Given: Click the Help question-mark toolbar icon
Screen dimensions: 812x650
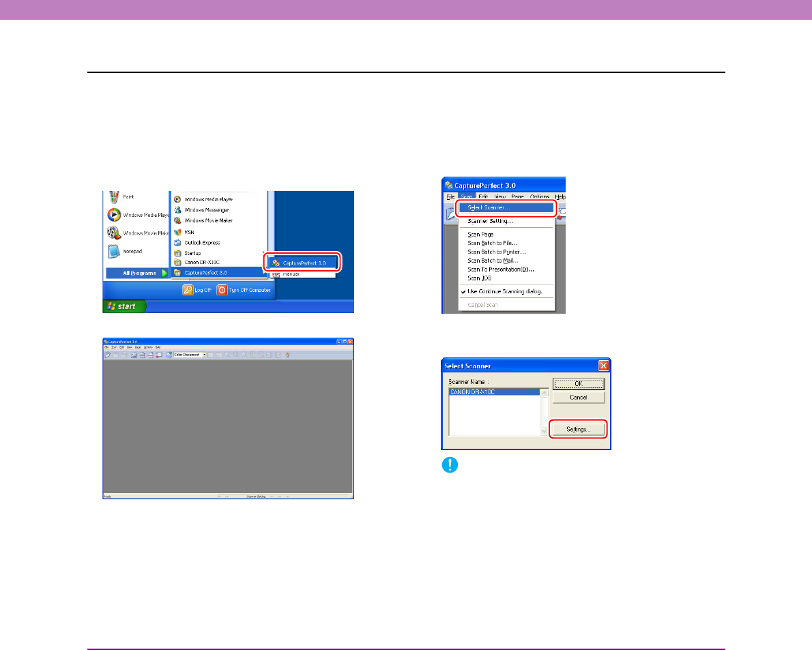Looking at the screenshot, I should click(287, 355).
